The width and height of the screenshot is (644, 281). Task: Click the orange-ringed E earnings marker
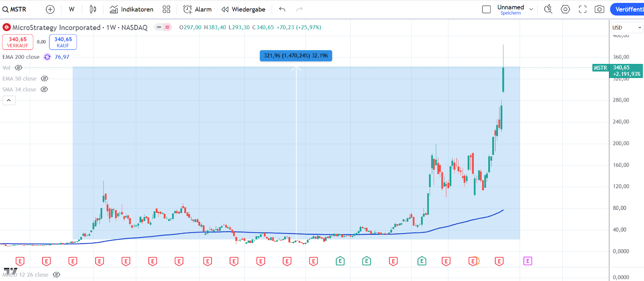[474, 261]
